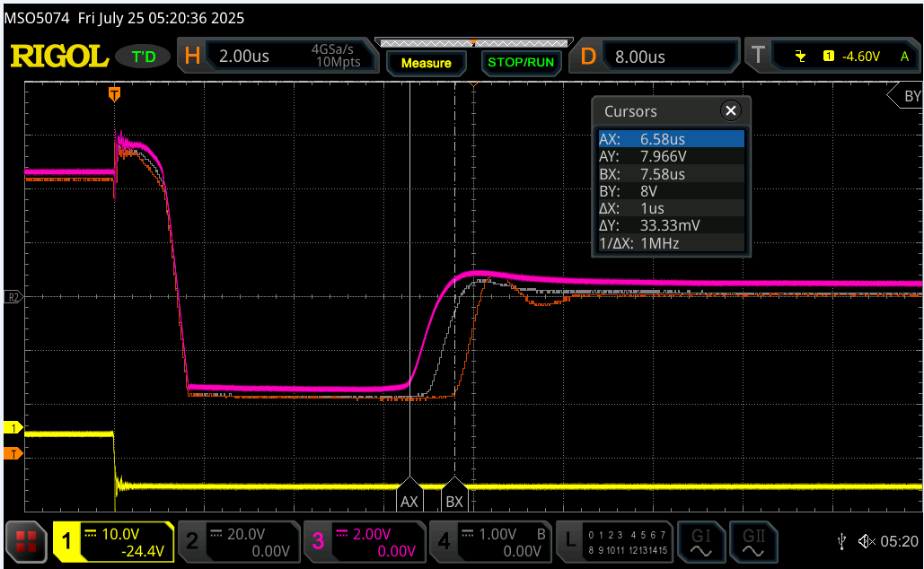Screen dimensions: 924x569
Task: Open the red grid function menu icon
Action: 25,541
